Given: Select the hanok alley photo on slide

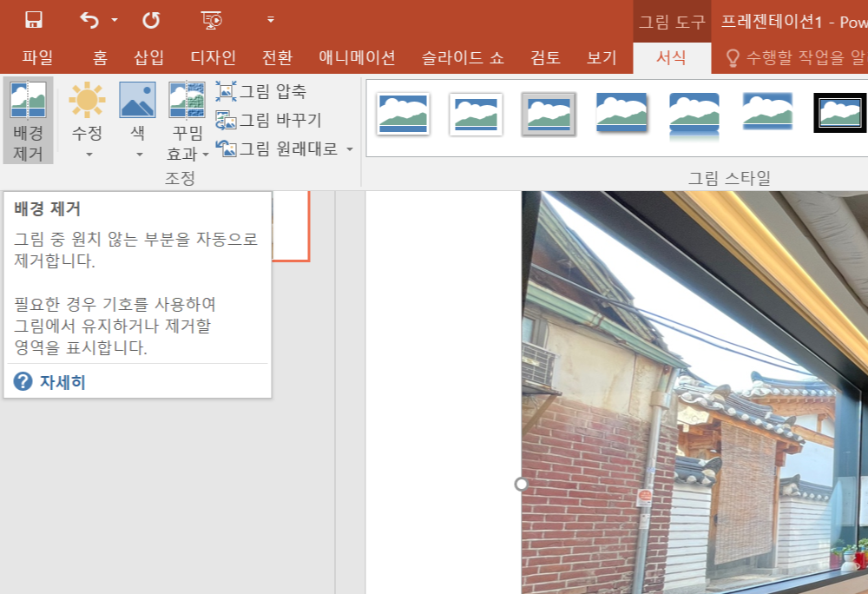Looking at the screenshot, I should (x=694, y=393).
